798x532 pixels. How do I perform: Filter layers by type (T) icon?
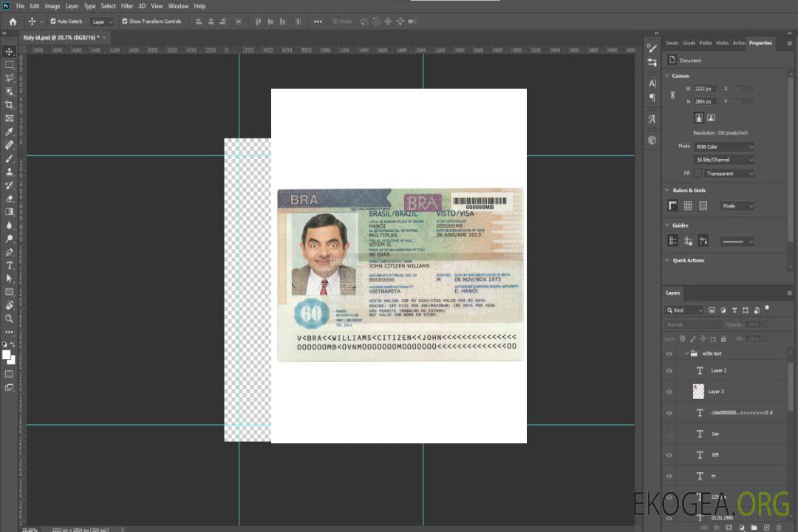coord(734,310)
